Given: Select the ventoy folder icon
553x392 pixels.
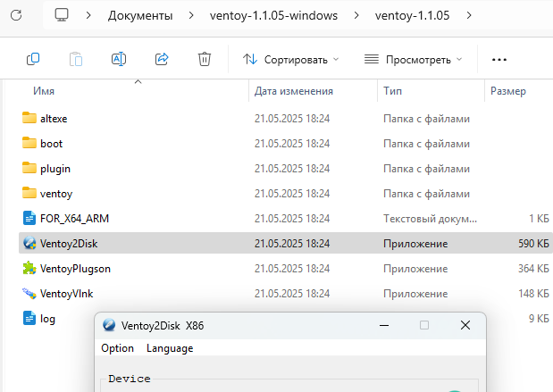Looking at the screenshot, I should click(x=29, y=193).
